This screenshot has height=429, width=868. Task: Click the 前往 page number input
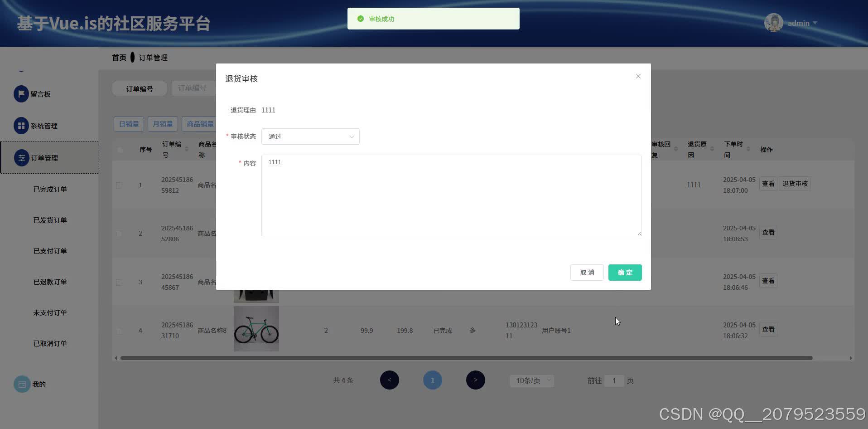click(614, 380)
